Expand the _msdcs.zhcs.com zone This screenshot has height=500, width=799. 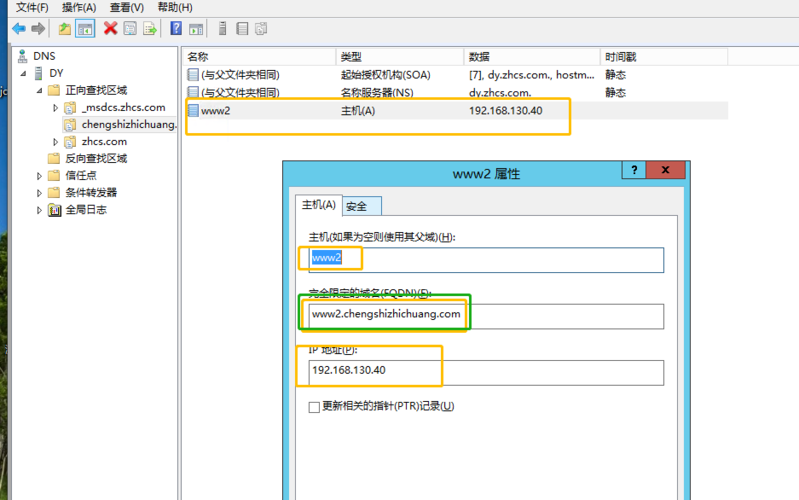[56, 107]
